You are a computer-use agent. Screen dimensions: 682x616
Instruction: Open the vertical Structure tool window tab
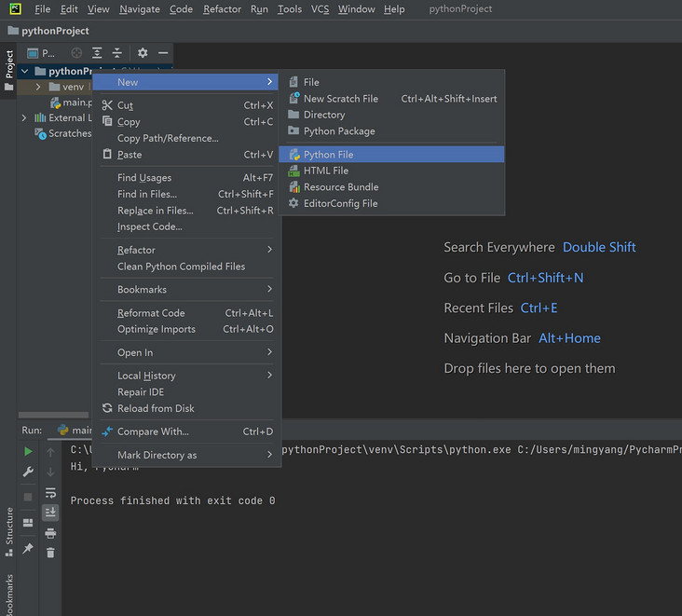9,532
